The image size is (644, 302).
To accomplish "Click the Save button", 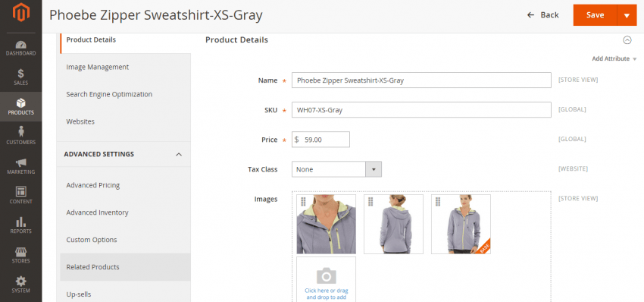I will pyautogui.click(x=595, y=15).
